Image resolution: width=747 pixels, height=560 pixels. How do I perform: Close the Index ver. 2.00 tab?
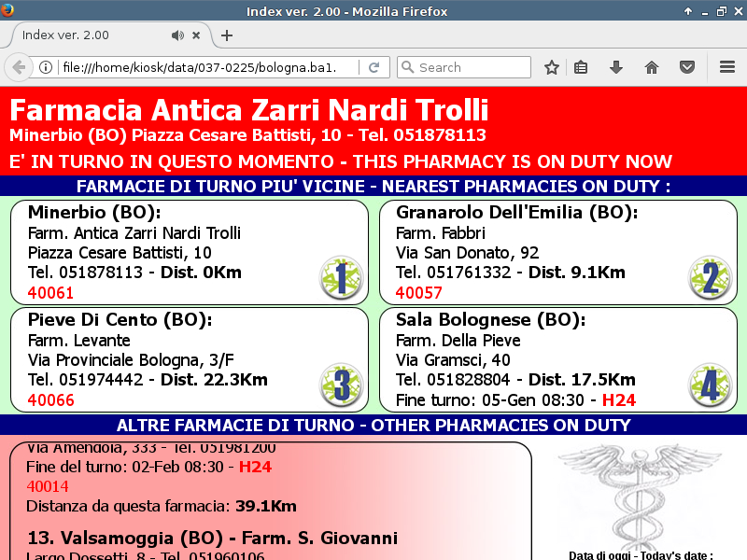(196, 35)
